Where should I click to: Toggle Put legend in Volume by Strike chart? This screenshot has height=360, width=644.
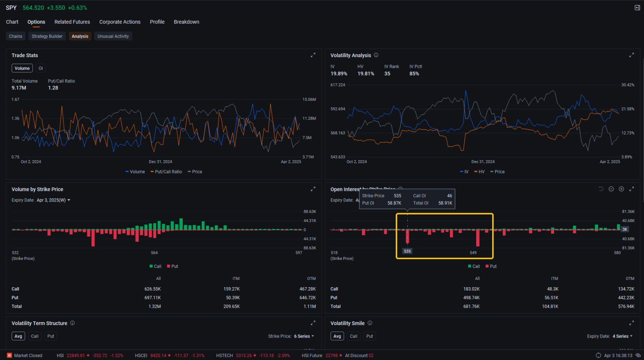(x=173, y=266)
